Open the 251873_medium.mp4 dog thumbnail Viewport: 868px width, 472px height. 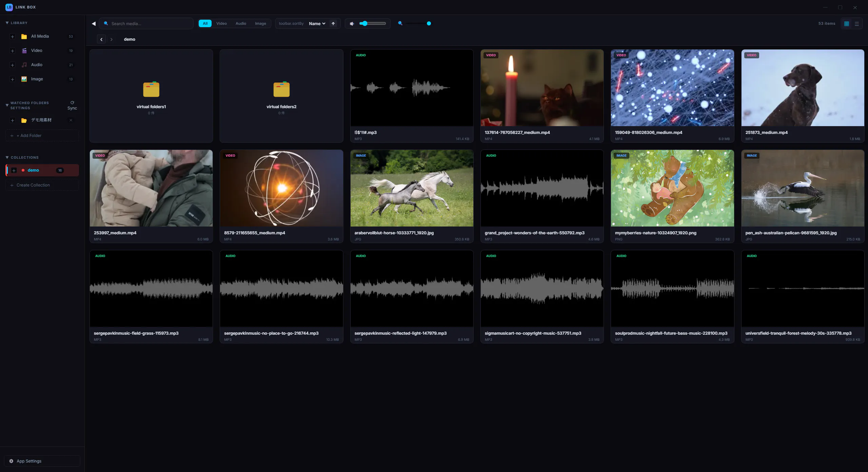[x=803, y=88]
